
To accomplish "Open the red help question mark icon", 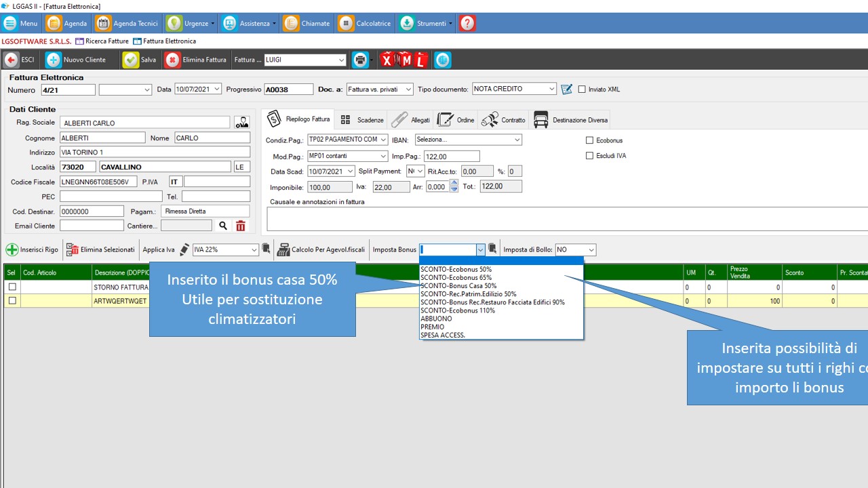I will tap(467, 23).
